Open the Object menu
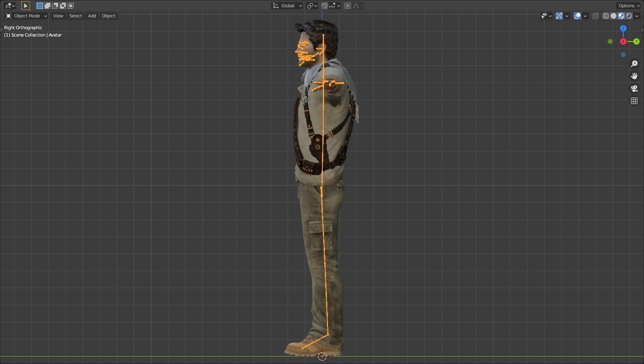This screenshot has width=644, height=364. coord(108,16)
